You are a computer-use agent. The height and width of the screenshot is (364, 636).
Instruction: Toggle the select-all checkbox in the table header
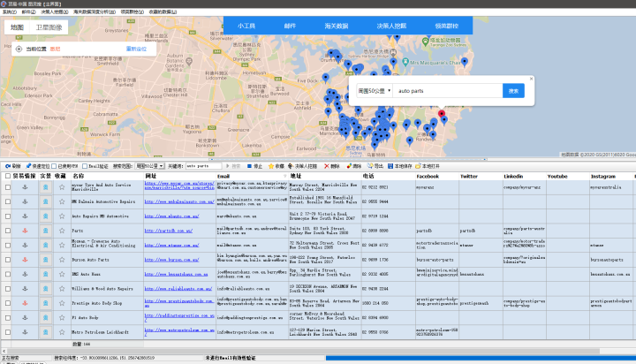coord(8,176)
